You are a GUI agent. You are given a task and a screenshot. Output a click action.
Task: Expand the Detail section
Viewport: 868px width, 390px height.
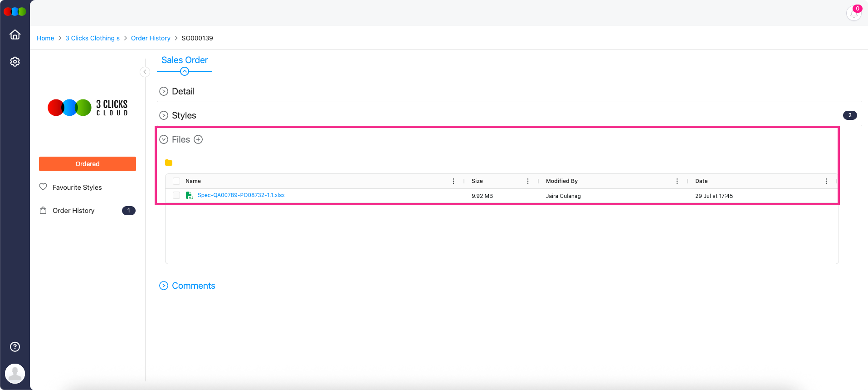coord(164,91)
